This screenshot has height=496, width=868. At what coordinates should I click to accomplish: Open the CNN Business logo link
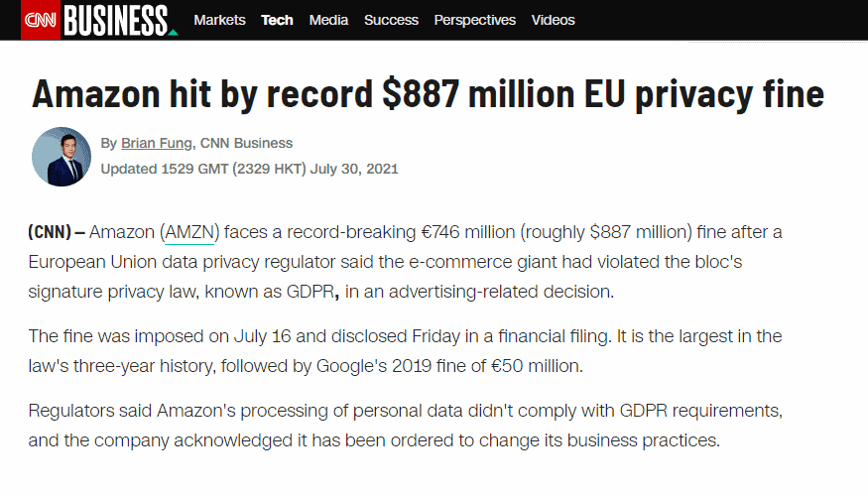(x=115, y=20)
